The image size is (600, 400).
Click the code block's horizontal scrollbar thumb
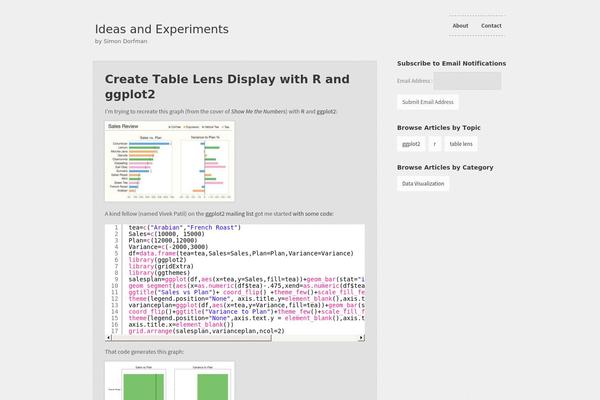[191, 338]
